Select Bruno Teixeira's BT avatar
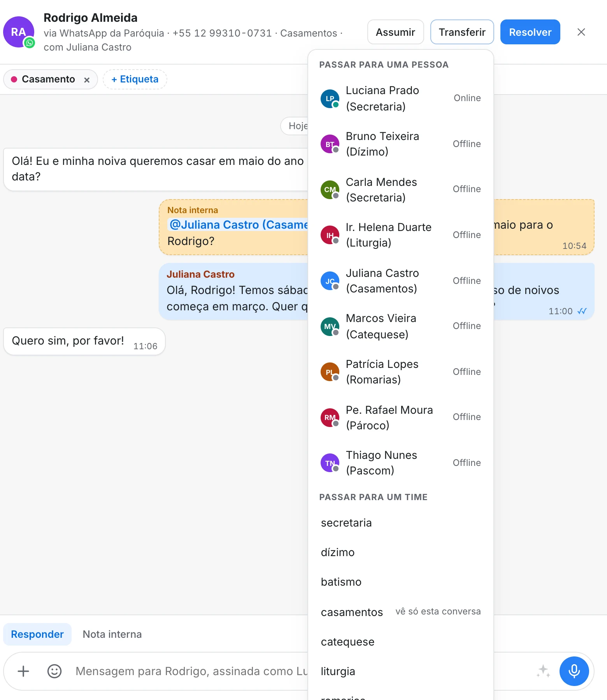Viewport: 607px width, 700px height. [330, 144]
